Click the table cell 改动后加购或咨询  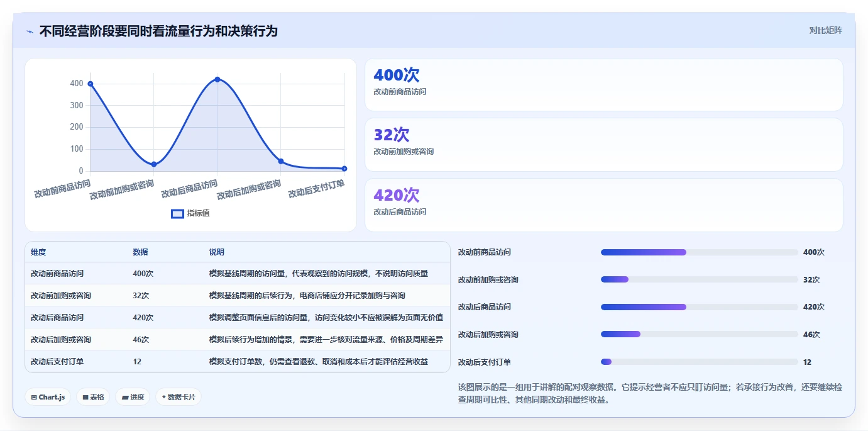pos(61,340)
